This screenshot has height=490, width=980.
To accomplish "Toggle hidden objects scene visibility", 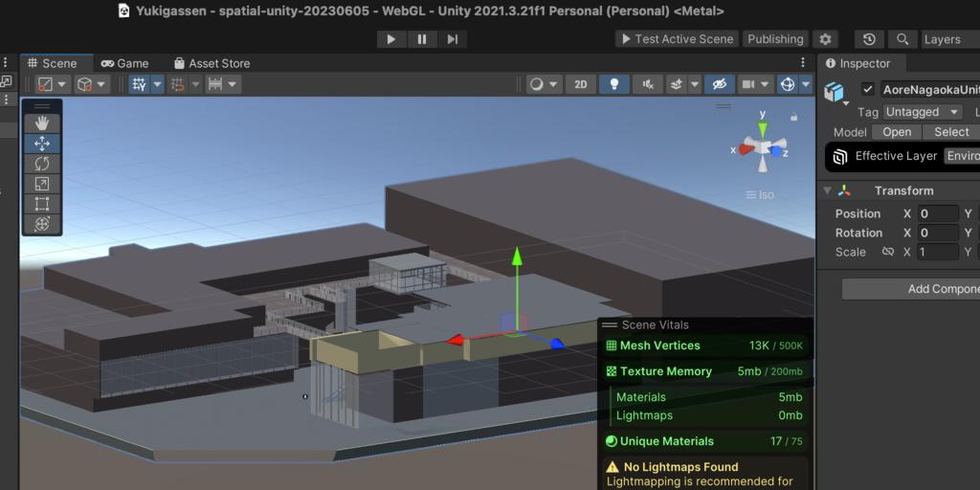I will (x=720, y=84).
